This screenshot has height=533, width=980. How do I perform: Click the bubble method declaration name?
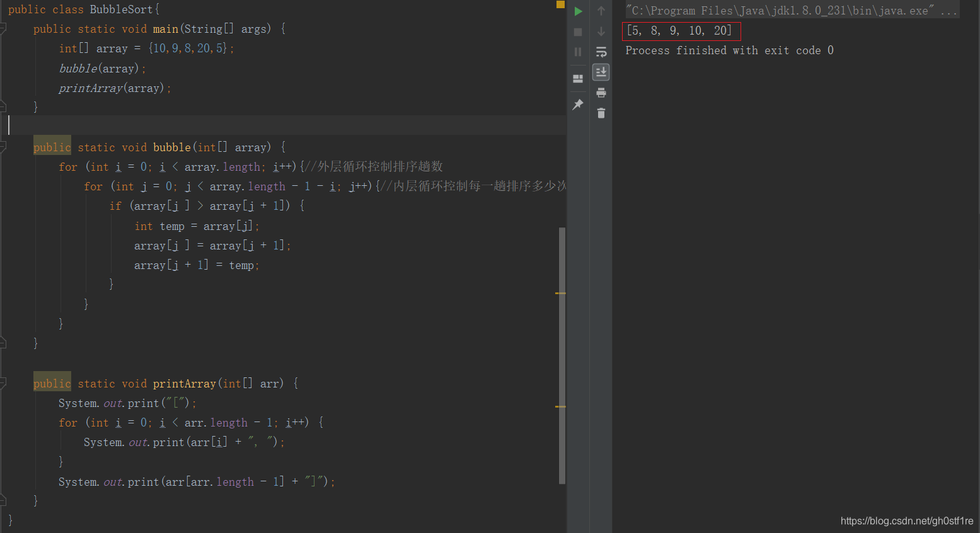172,147
